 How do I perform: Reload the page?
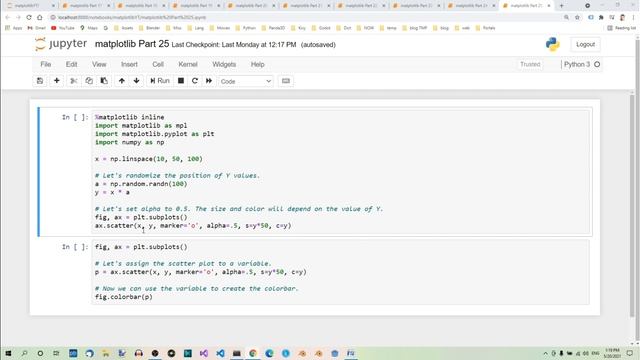tap(29, 18)
